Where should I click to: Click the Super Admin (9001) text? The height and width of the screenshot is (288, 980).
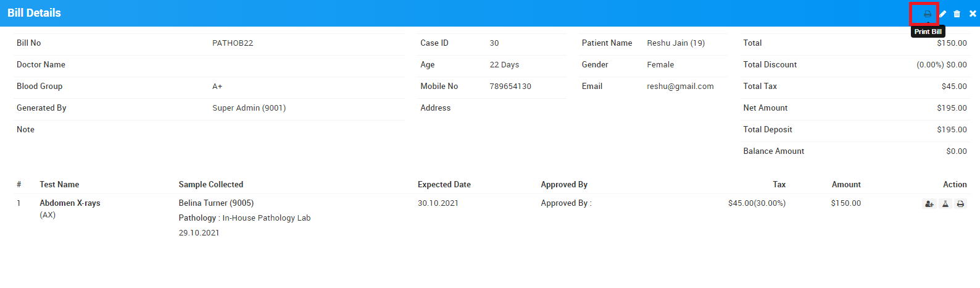(x=249, y=108)
